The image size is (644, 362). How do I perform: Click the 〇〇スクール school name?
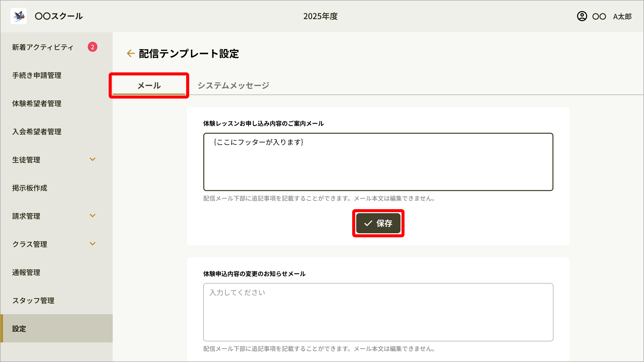(59, 16)
